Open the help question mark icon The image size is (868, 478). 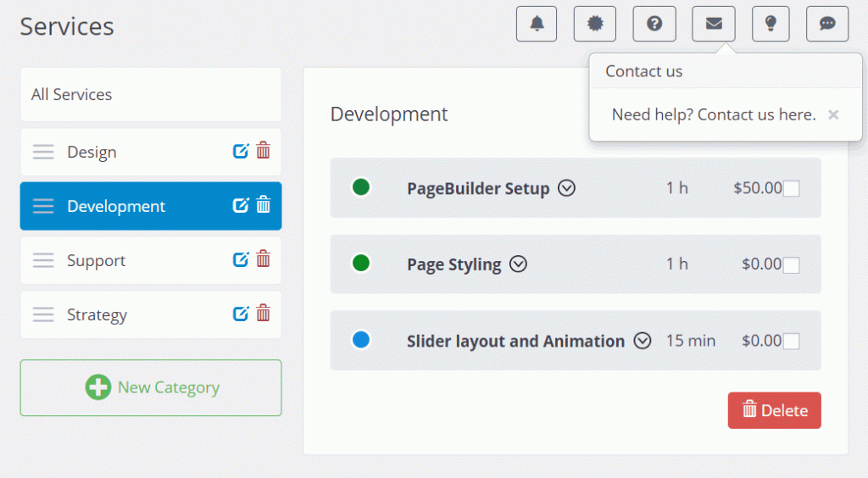click(x=654, y=24)
